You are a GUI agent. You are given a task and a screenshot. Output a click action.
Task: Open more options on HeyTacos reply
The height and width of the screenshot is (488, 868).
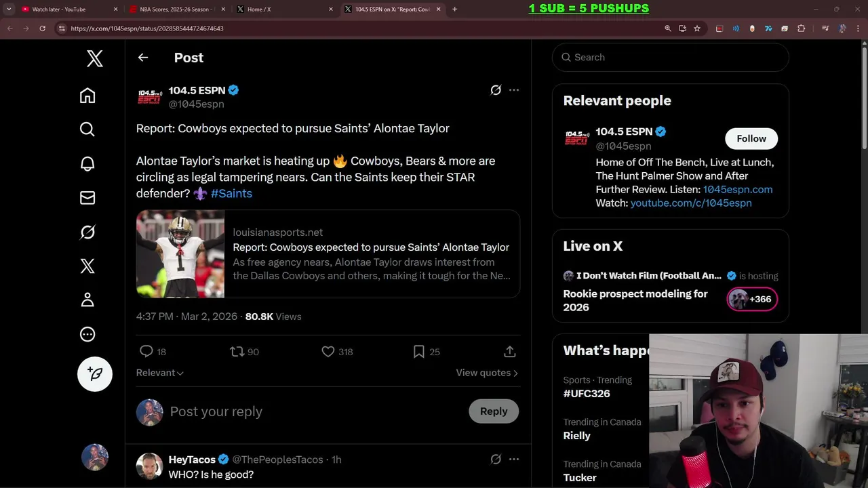click(x=514, y=460)
